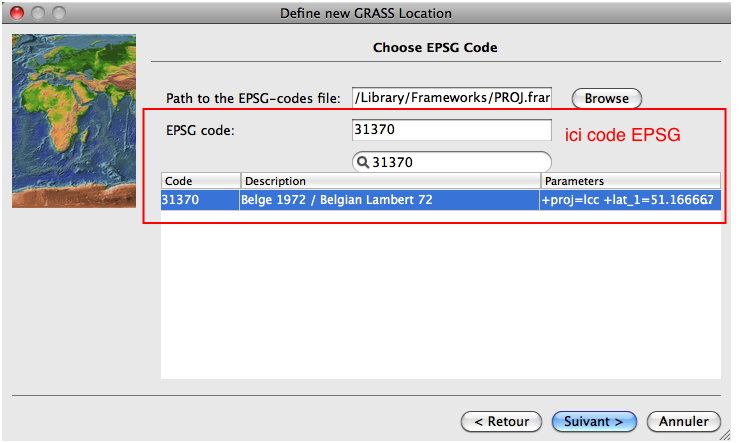
Task: Select the Belge 1972 / Belgian Lambert 72 entry
Action: pyautogui.click(x=336, y=200)
